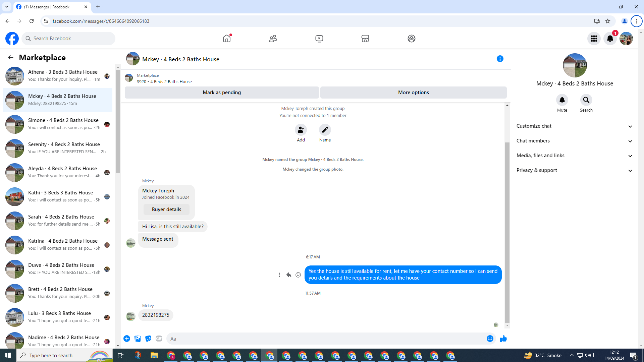Open the emoji picker in message field

[490, 339]
